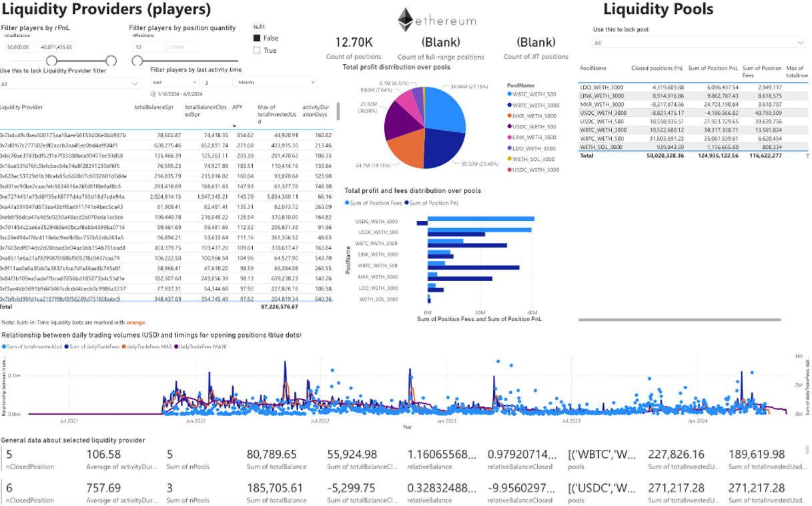
Task: Toggle Sum of Position Fees bar legend
Action: tap(373, 202)
